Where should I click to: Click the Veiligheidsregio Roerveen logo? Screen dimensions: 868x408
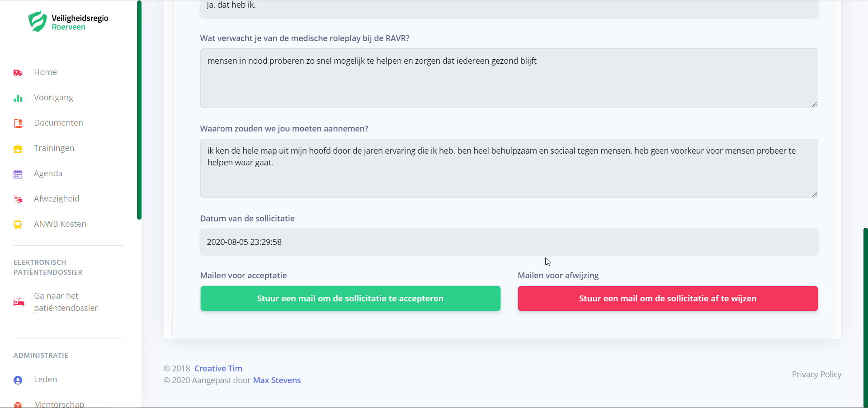(68, 21)
